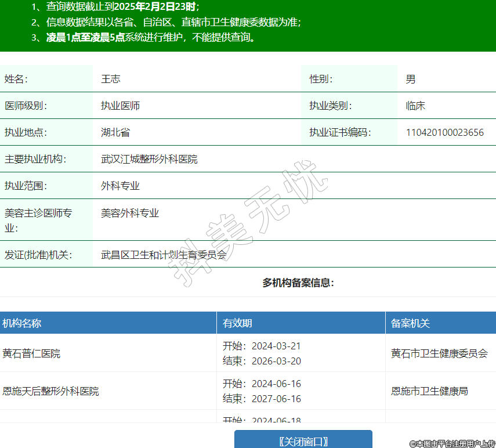Viewport: 496px width, 448px height.
Task: Click the 多机构备案信息 section heading
Action: pos(298,283)
